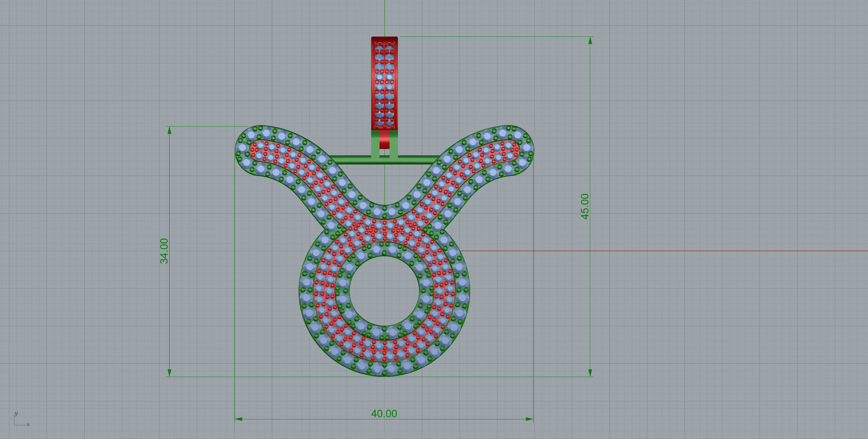The image size is (868, 439).
Task: Select the 34.00 height dimension label
Action: click(164, 251)
